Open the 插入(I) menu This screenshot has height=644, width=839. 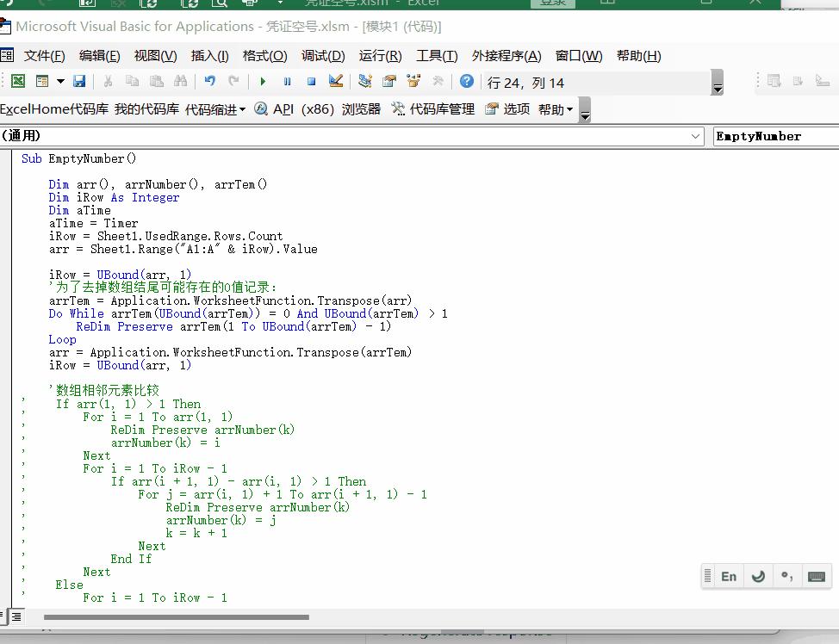pyautogui.click(x=209, y=56)
